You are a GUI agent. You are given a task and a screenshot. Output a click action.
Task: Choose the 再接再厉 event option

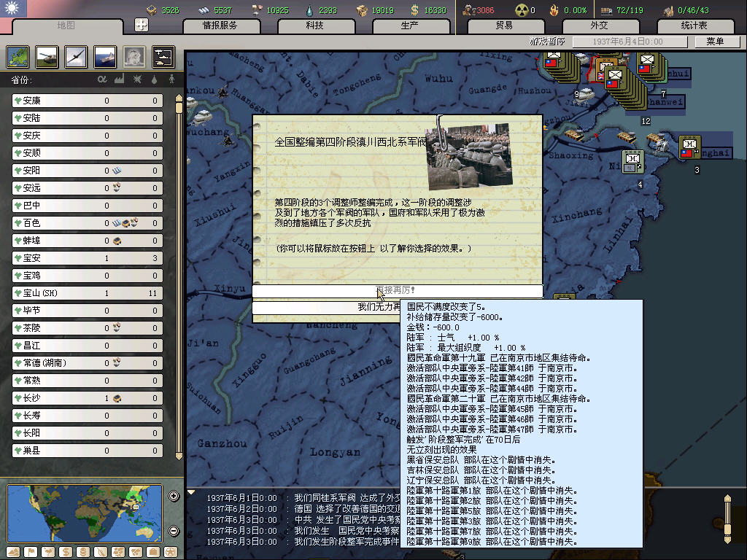pos(398,290)
